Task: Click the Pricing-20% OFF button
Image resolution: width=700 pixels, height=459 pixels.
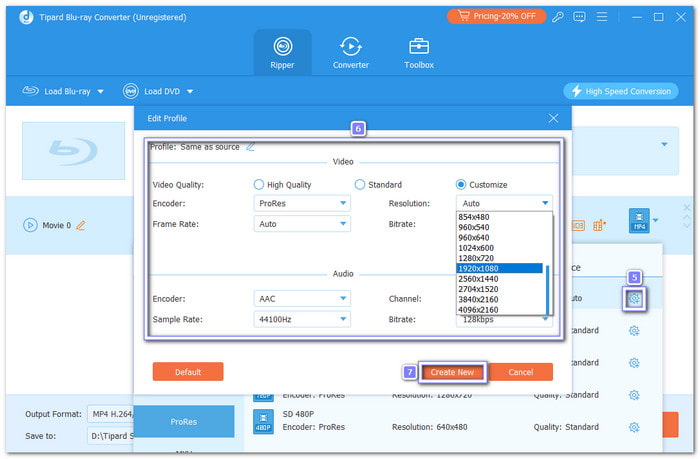Action: point(496,16)
